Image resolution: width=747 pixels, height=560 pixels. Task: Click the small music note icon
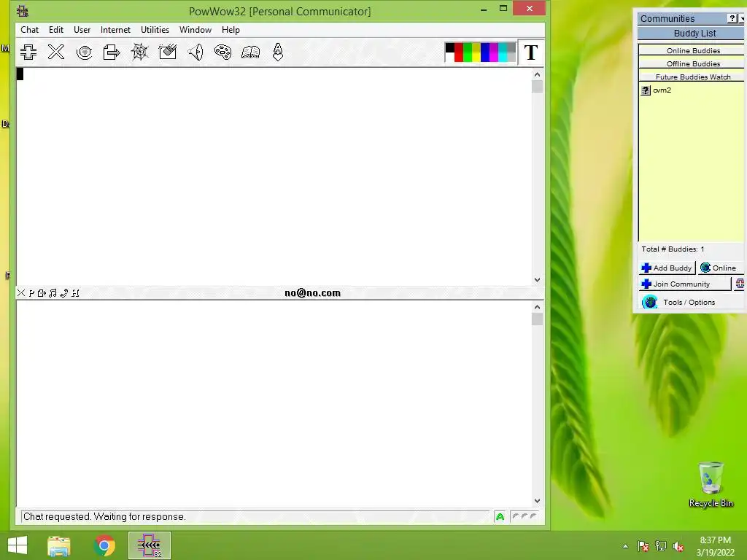click(x=53, y=293)
